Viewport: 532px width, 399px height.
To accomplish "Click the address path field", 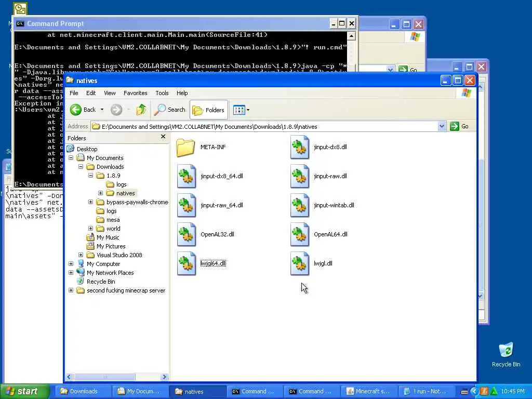I will tap(264, 127).
